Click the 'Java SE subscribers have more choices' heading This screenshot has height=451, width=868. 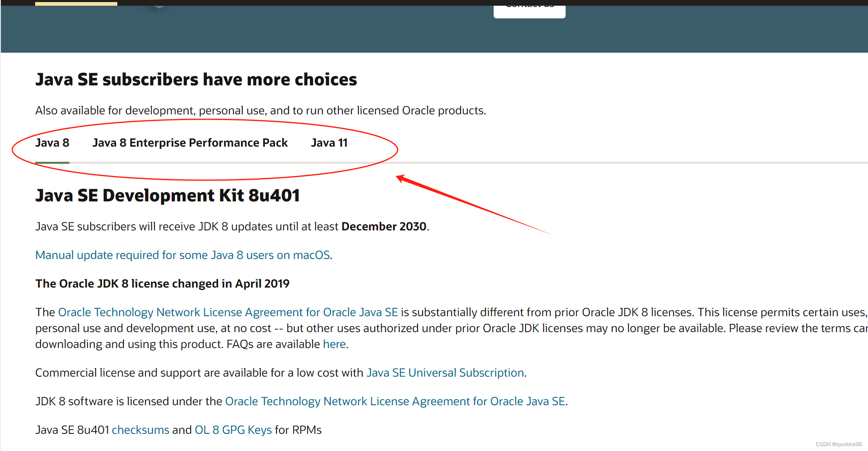tap(196, 79)
